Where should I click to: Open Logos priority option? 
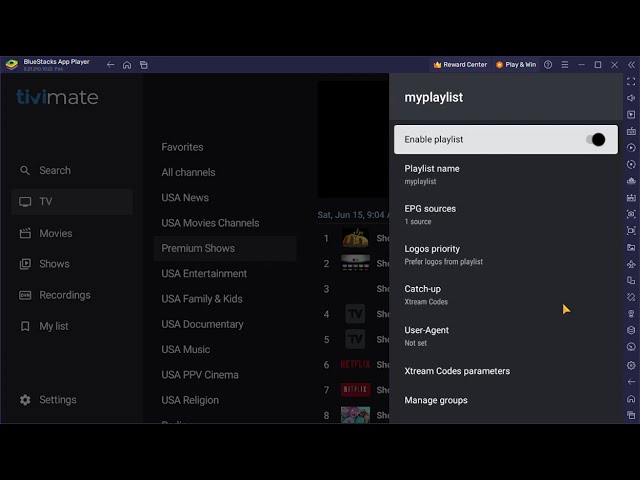(x=506, y=255)
